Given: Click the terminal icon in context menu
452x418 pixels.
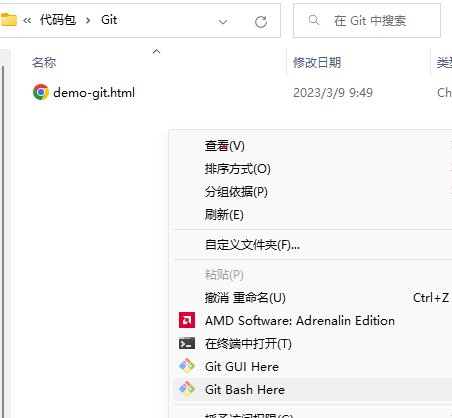Looking at the screenshot, I should [x=187, y=343].
